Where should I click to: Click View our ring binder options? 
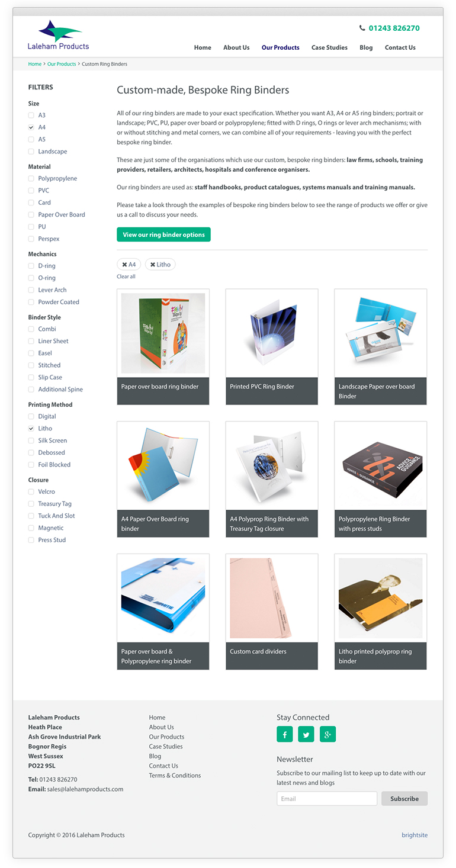[x=163, y=234]
